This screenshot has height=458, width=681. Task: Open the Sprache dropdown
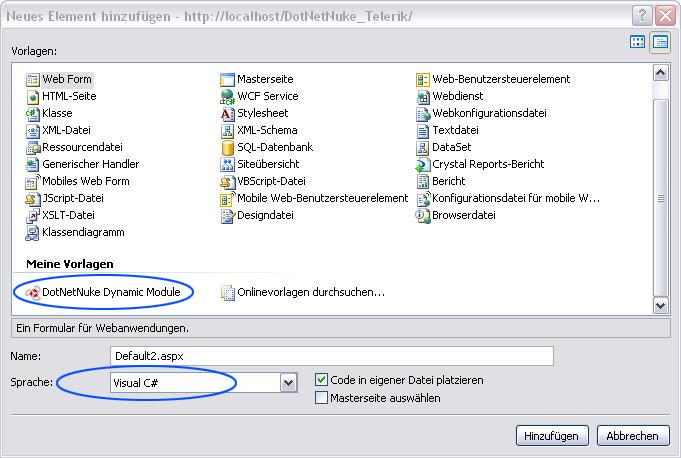(x=288, y=382)
